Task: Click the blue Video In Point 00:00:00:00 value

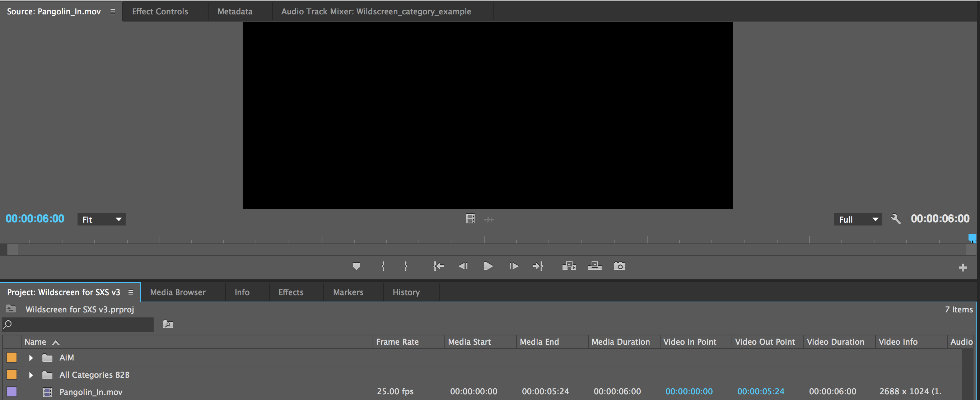Action: pyautogui.click(x=689, y=391)
